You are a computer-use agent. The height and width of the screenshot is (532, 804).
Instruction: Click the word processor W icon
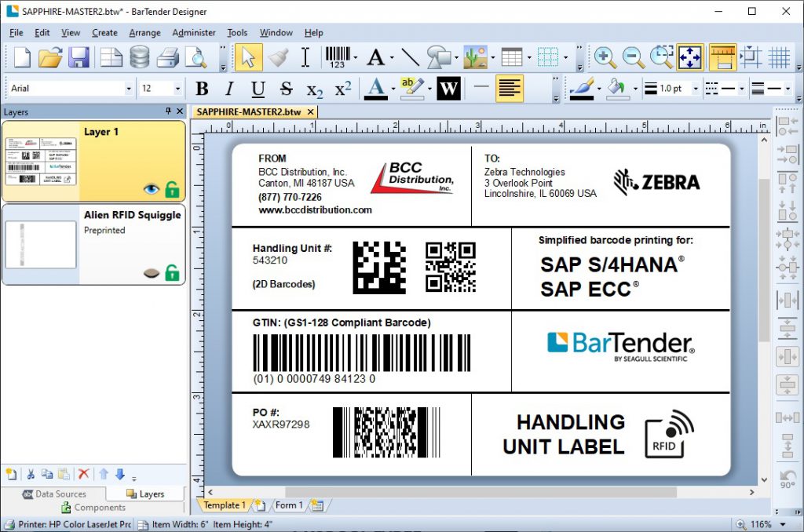(x=448, y=89)
